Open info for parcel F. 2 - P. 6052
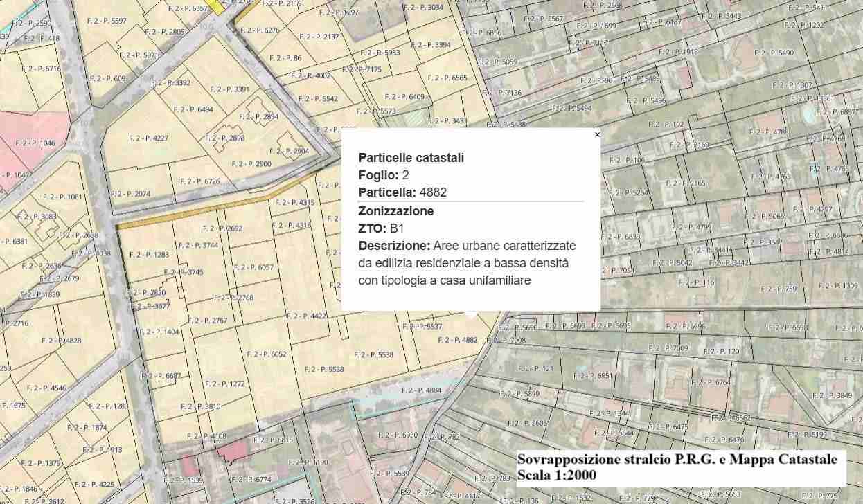Screen dimensions: 863x504 [x=266, y=354]
